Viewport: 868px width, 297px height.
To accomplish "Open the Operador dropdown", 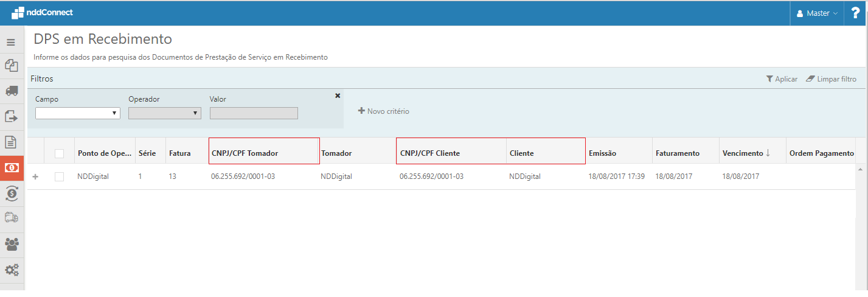I will (x=164, y=113).
